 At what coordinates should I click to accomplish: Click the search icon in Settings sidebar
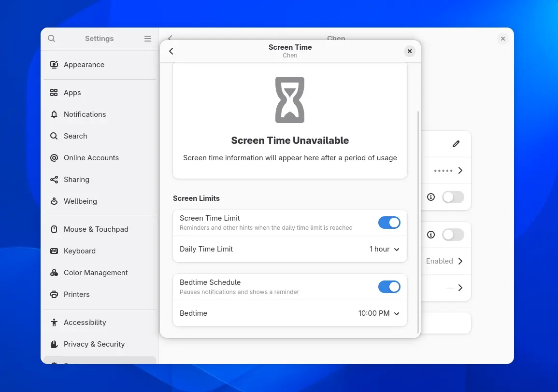click(x=52, y=39)
